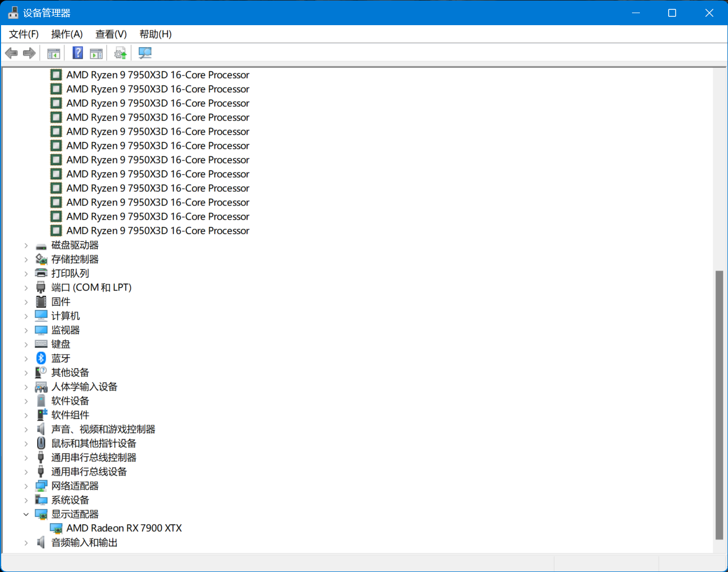This screenshot has height=572, width=728.
Task: Open help via blue question mark icon
Action: (78, 53)
